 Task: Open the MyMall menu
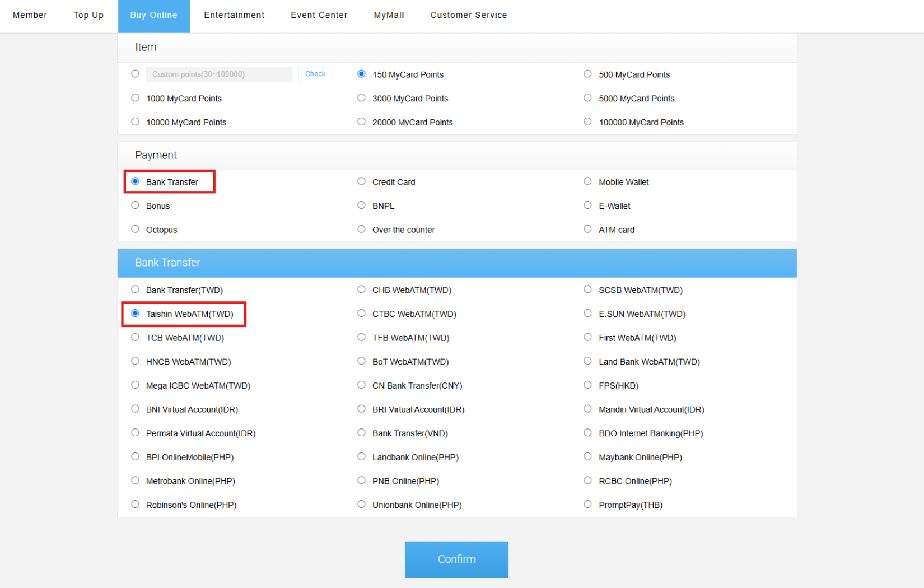tap(389, 15)
